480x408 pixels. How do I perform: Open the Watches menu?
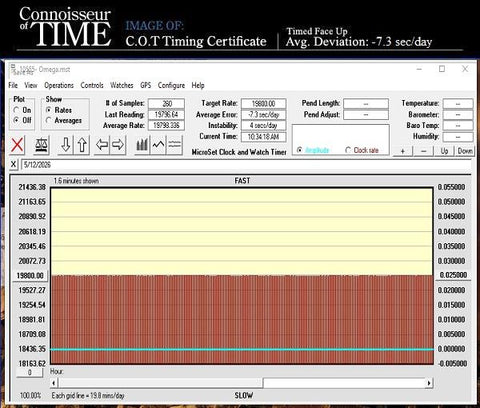click(x=122, y=85)
